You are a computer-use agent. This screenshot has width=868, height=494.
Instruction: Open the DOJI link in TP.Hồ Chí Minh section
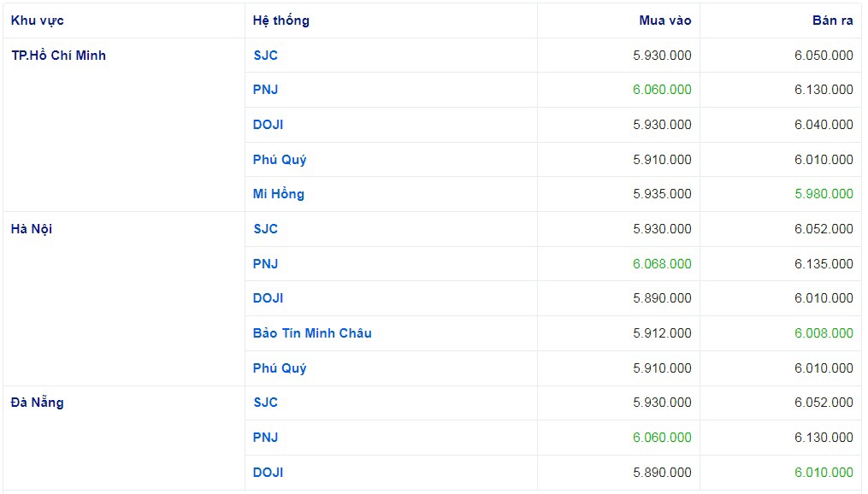[x=268, y=125]
